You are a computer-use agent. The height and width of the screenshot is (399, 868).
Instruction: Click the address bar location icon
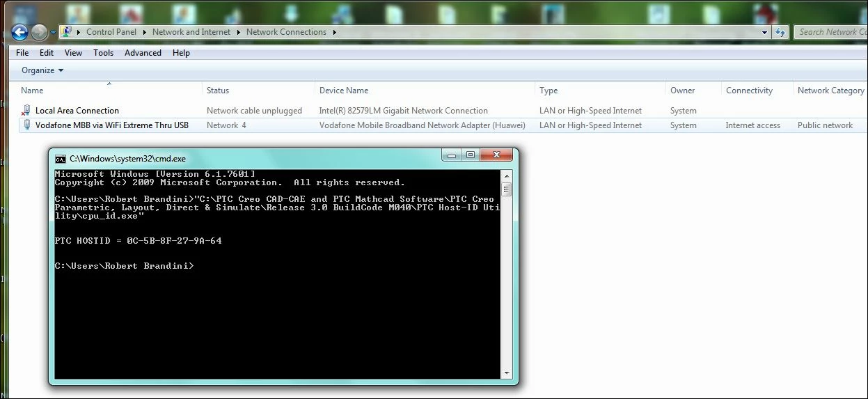point(66,32)
